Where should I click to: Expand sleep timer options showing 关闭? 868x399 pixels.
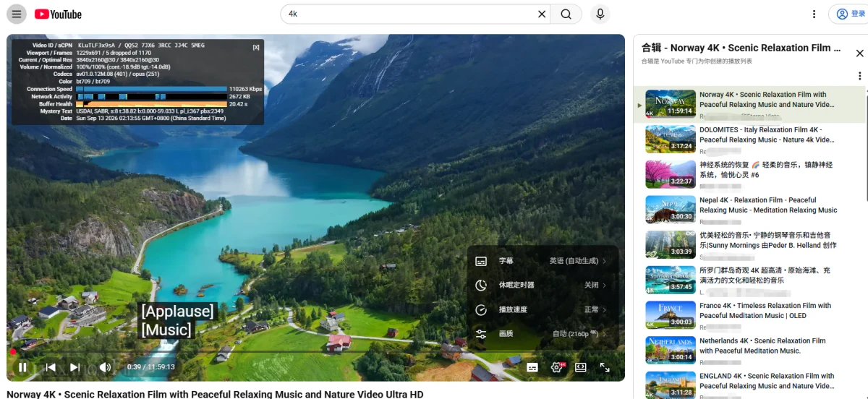pyautogui.click(x=595, y=286)
